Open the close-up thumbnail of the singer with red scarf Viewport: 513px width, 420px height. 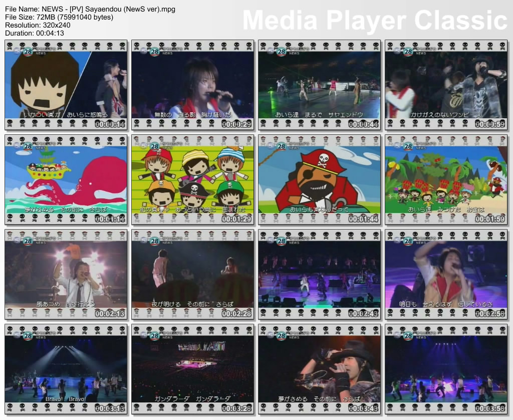193,85
